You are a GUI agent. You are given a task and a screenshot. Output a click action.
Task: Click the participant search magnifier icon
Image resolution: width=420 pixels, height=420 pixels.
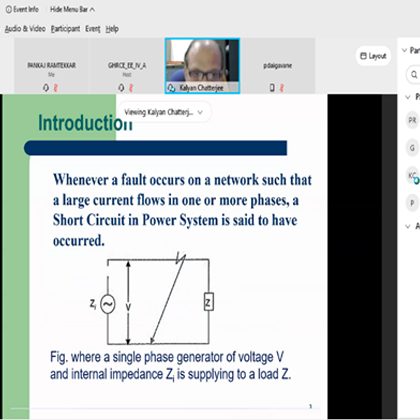(x=414, y=74)
